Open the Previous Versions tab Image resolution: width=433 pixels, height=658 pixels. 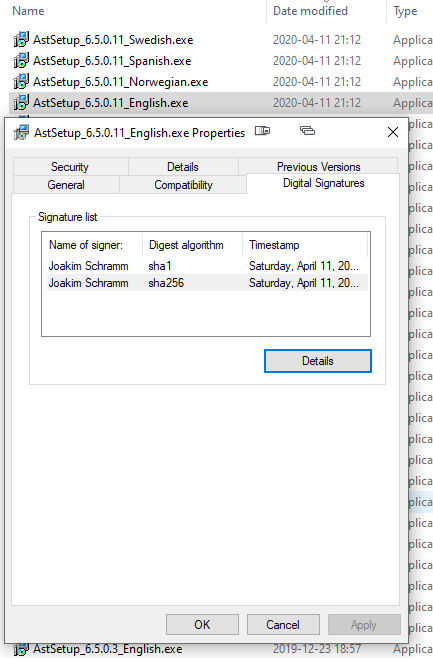pos(318,166)
